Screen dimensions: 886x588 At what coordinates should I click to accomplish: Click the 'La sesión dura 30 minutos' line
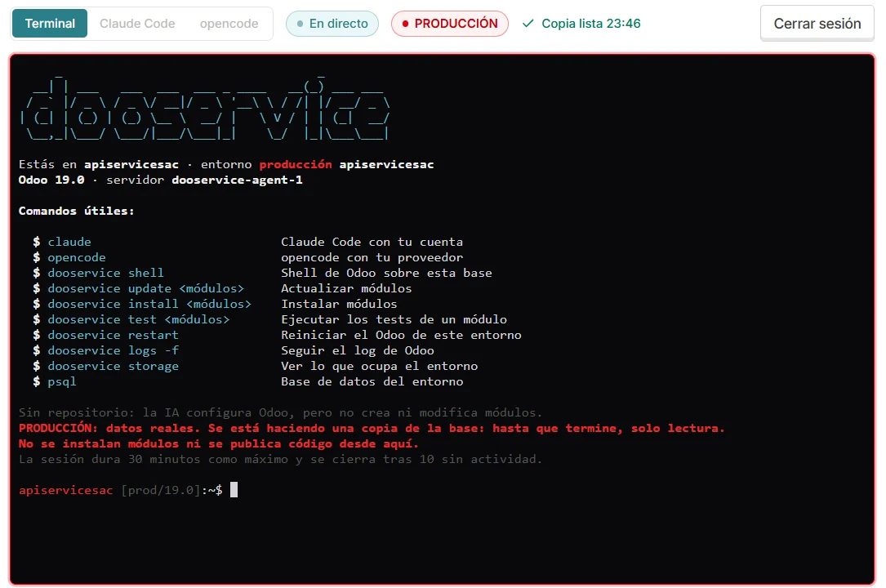pos(280,459)
